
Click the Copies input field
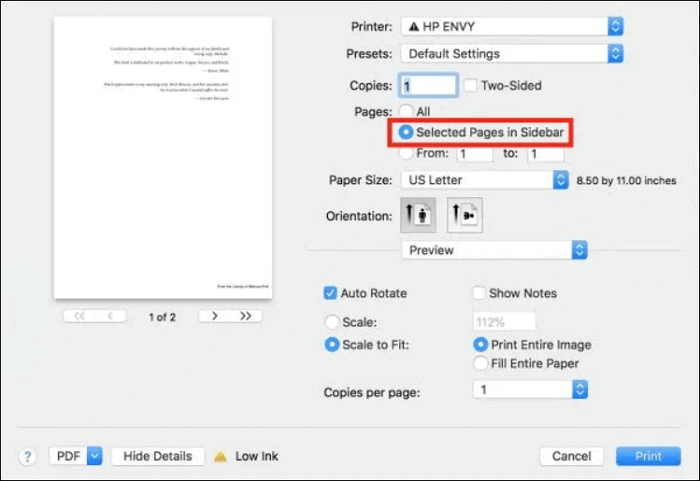(428, 86)
